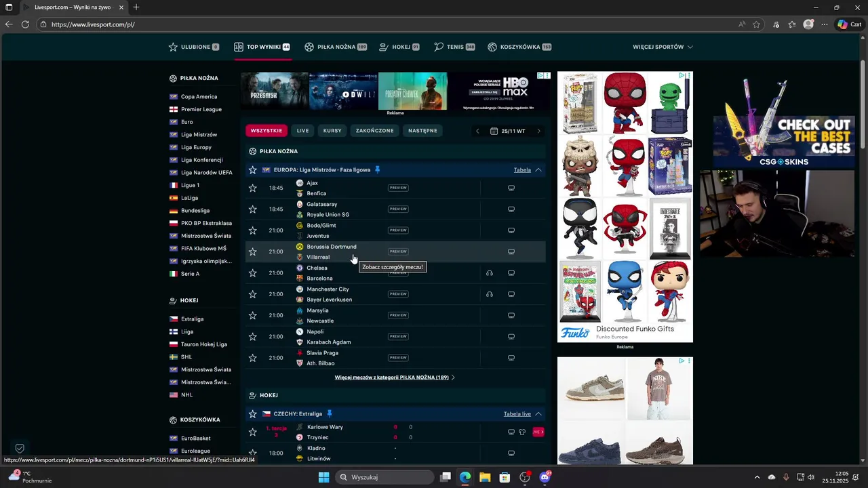This screenshot has height=488, width=868.
Task: Open Ulubione favorites tab
Action: [x=194, y=47]
